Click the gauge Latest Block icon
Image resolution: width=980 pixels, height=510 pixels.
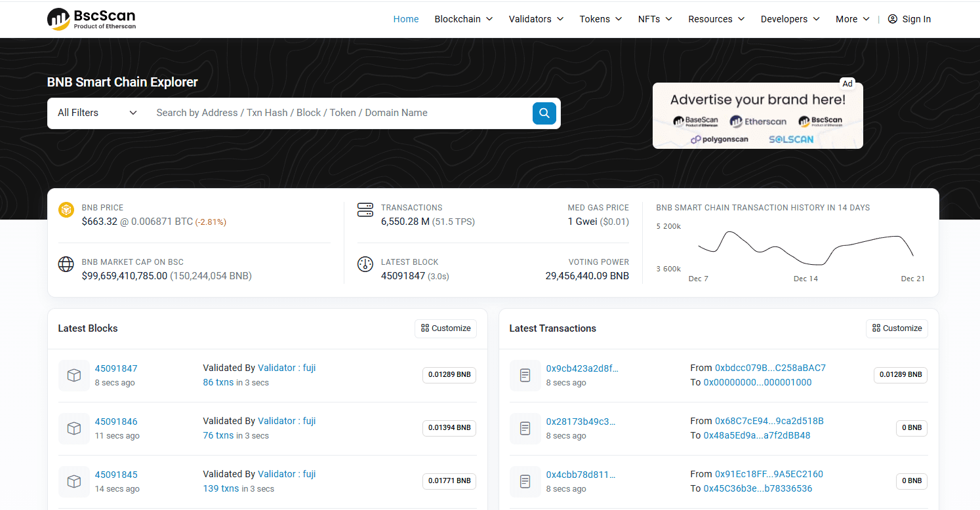point(365,264)
